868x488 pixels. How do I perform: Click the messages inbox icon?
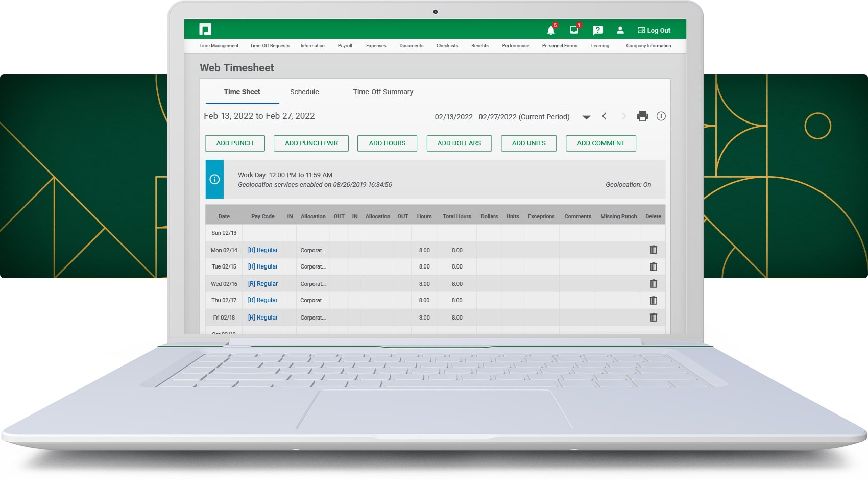tap(574, 30)
